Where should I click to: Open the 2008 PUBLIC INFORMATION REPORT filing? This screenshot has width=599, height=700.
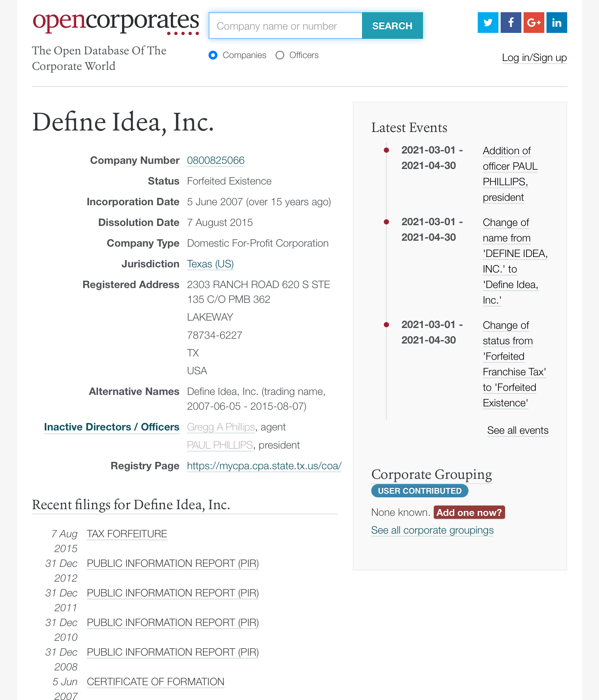coord(173,652)
